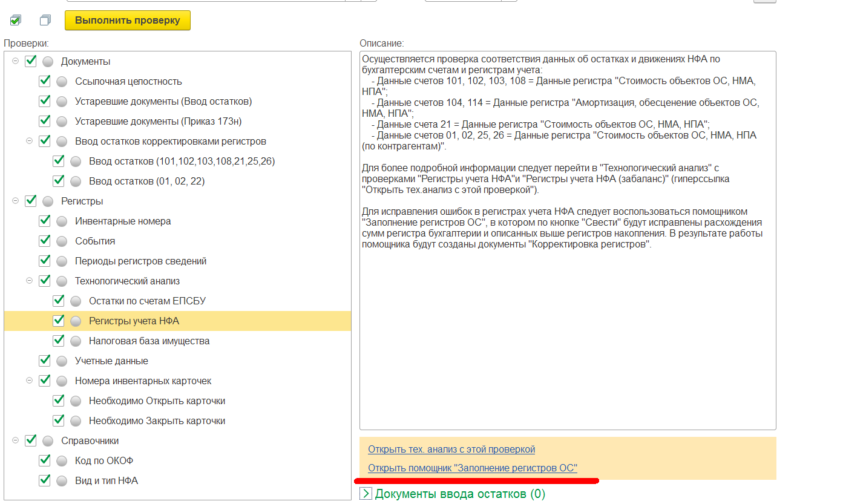Collapse the Регистры tree group
This screenshot has width=843, height=504.
15,201
